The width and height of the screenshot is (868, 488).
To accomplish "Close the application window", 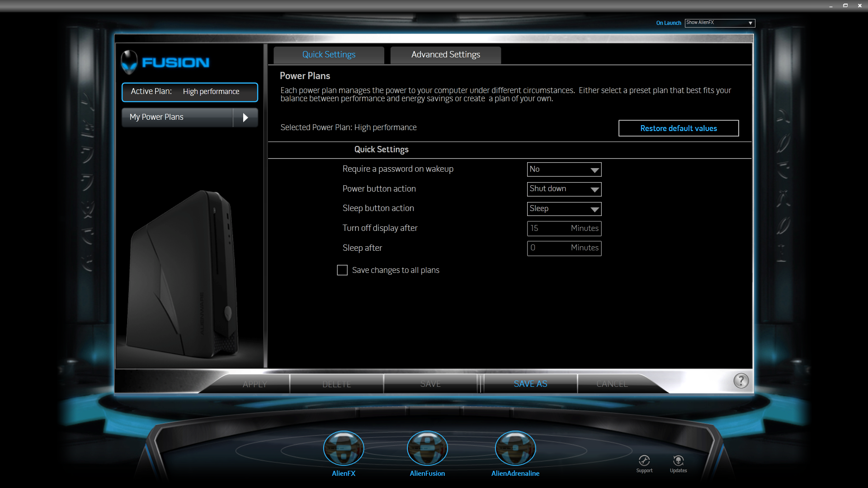I will [x=860, y=6].
